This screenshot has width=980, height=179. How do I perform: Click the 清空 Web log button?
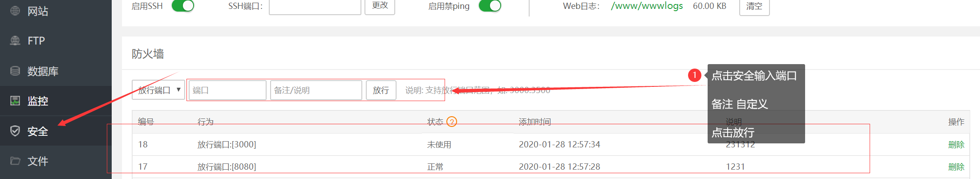tap(754, 6)
